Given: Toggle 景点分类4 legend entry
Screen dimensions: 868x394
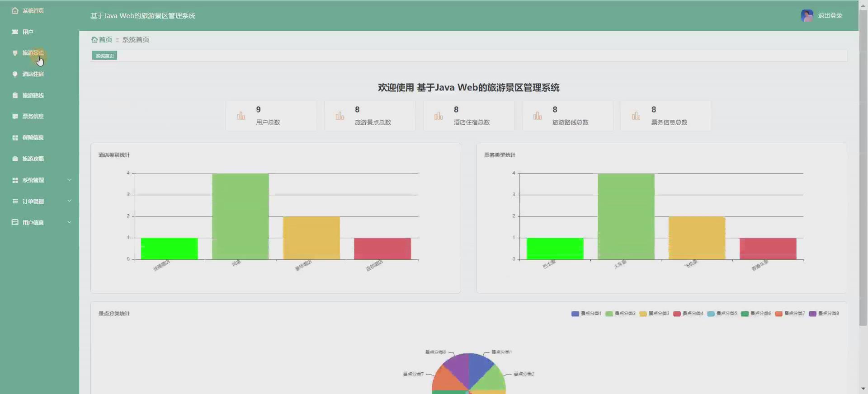Looking at the screenshot, I should 688,314.
